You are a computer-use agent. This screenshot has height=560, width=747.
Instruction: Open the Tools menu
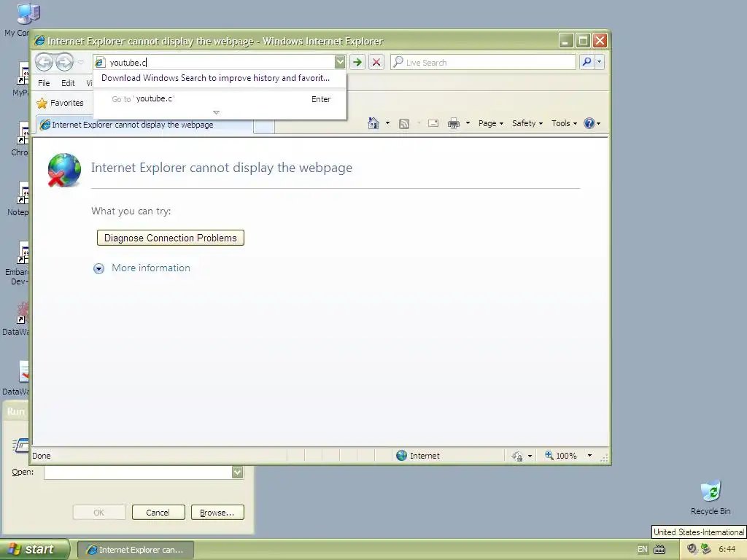564,123
